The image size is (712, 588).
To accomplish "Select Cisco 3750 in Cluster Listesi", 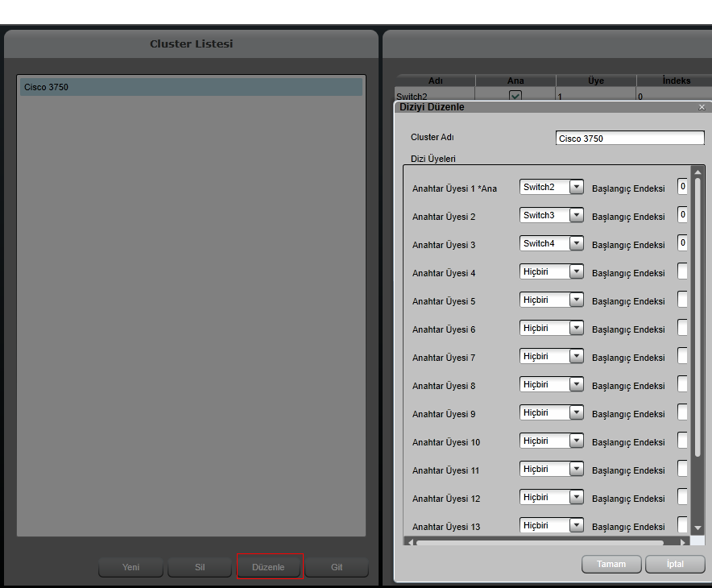I will click(x=191, y=87).
